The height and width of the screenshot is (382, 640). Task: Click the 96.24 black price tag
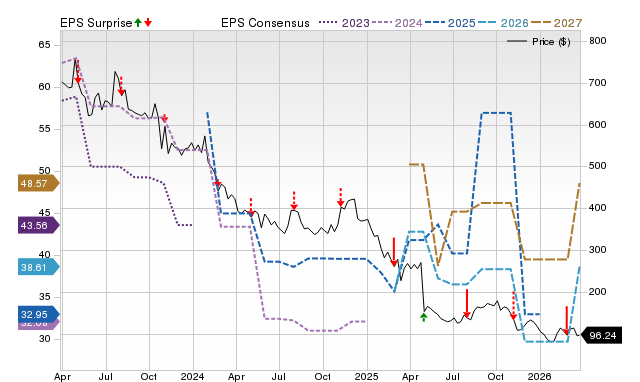[x=601, y=335]
